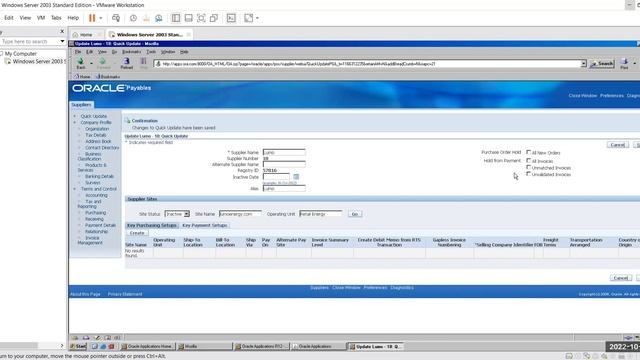Click the stretch guest display icon
The image size is (640, 360).
point(248,18)
